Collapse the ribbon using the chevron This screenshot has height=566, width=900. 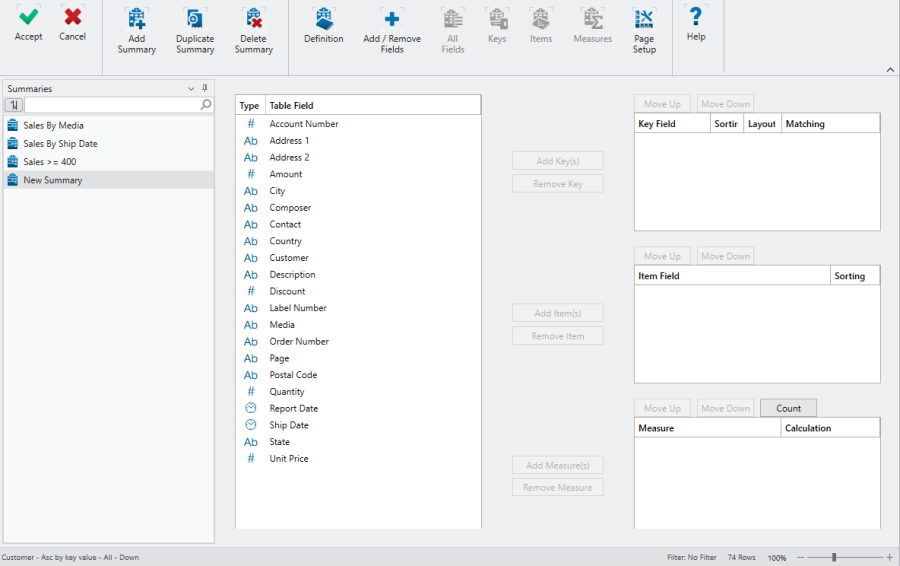tap(890, 69)
